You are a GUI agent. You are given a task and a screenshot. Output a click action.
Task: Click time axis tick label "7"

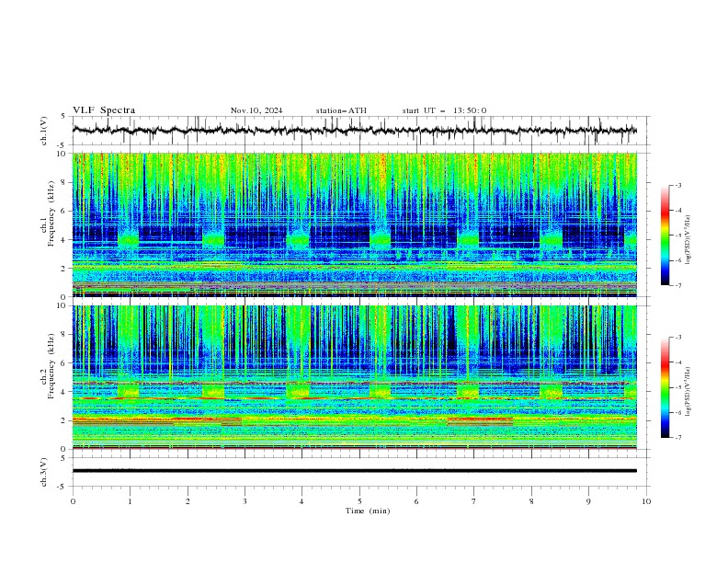[474, 501]
